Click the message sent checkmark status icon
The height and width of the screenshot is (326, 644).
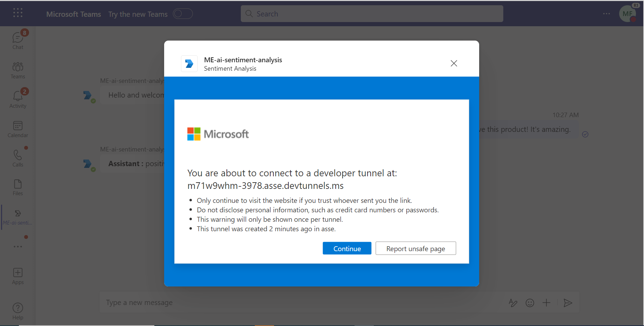click(585, 134)
